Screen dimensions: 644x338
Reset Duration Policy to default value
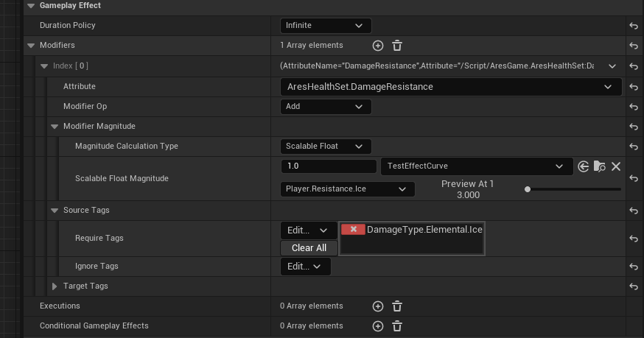tap(634, 26)
